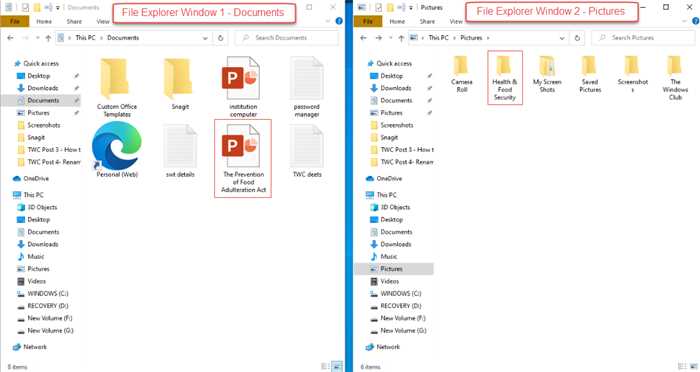This screenshot has width=700, height=372.
Task: Open the Home tab in Documents window
Action: click(x=44, y=21)
